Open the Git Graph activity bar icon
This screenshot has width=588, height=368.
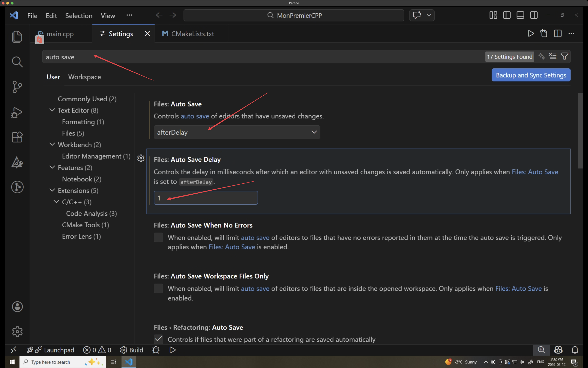tap(17, 187)
